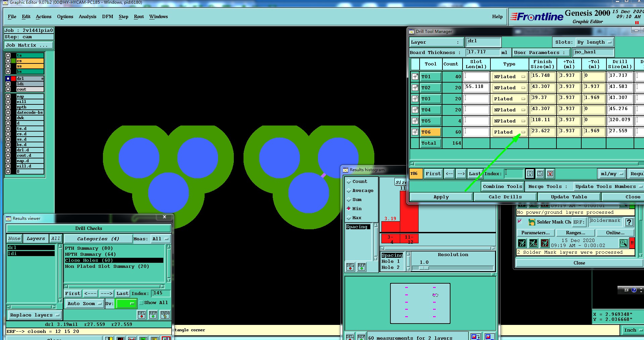
Task: Select the Count radio option
Action: pos(349,182)
